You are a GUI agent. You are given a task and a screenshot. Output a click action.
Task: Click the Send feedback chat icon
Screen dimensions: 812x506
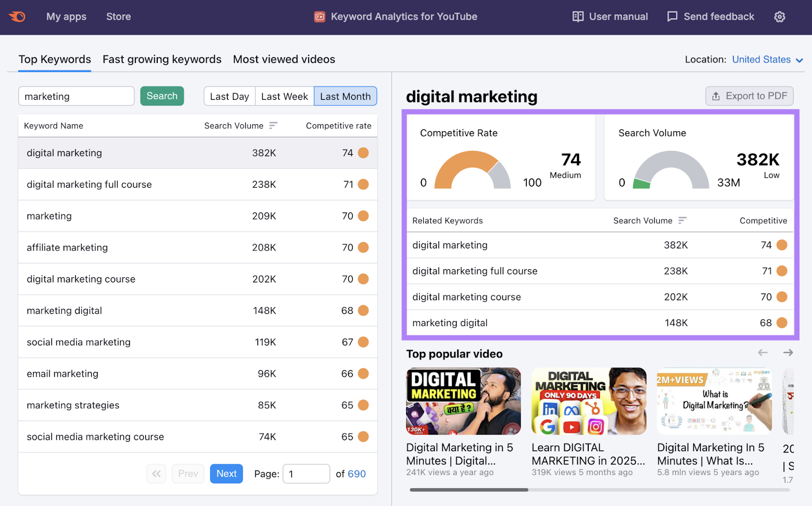point(672,16)
